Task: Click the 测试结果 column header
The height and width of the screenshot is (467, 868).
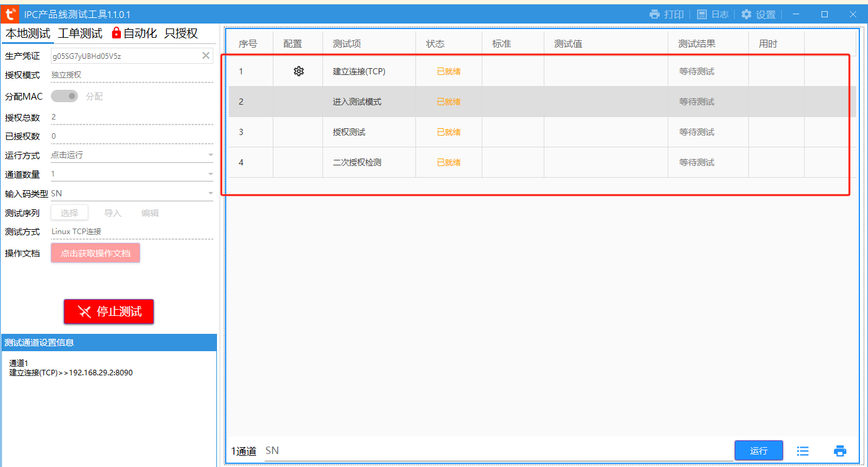Action: coord(697,44)
